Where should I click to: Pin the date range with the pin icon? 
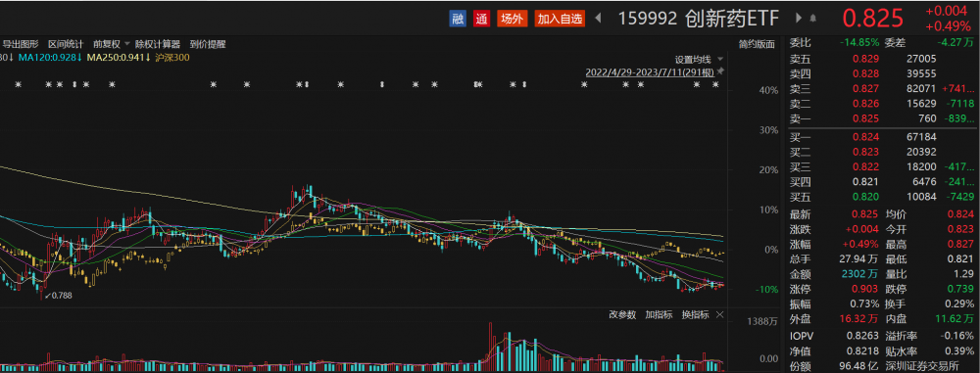click(720, 71)
